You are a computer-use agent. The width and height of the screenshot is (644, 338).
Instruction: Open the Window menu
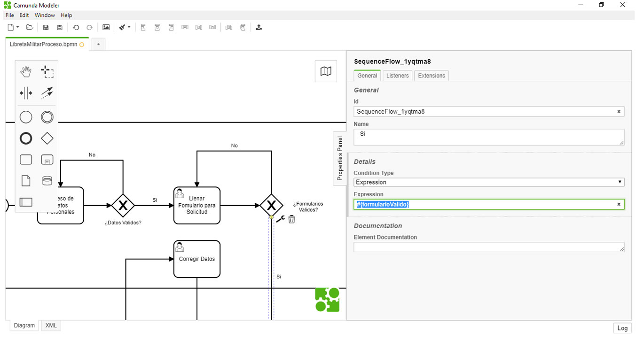click(45, 15)
